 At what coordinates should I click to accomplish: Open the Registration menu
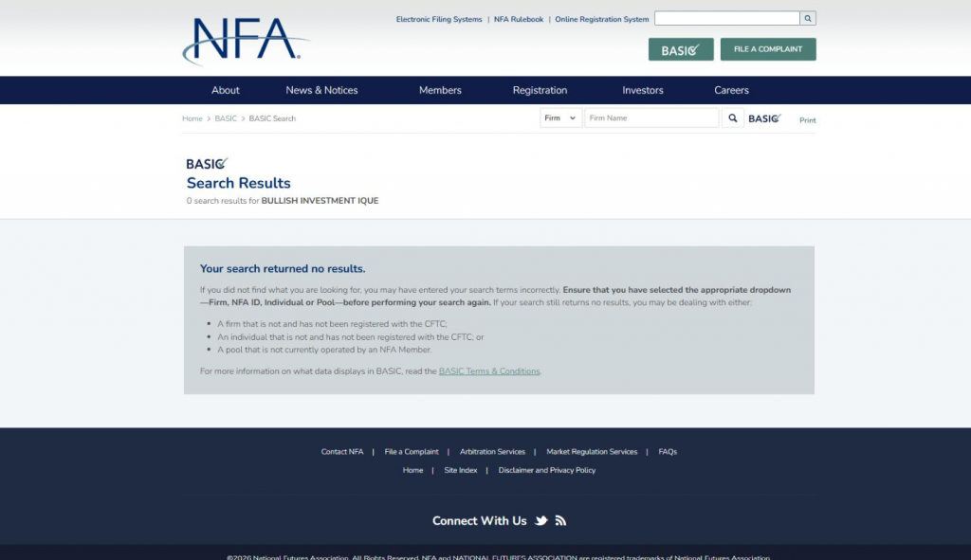click(x=540, y=90)
